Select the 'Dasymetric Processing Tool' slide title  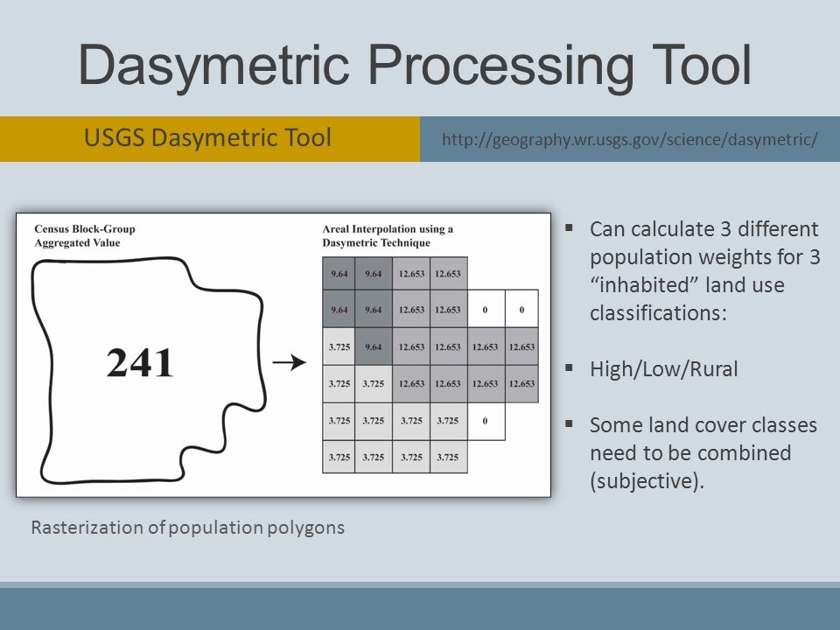tap(415, 66)
